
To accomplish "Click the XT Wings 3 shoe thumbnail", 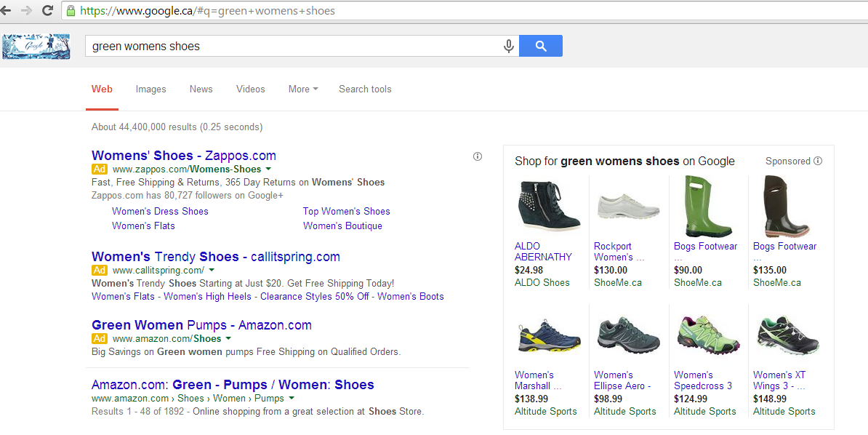I will pyautogui.click(x=787, y=336).
